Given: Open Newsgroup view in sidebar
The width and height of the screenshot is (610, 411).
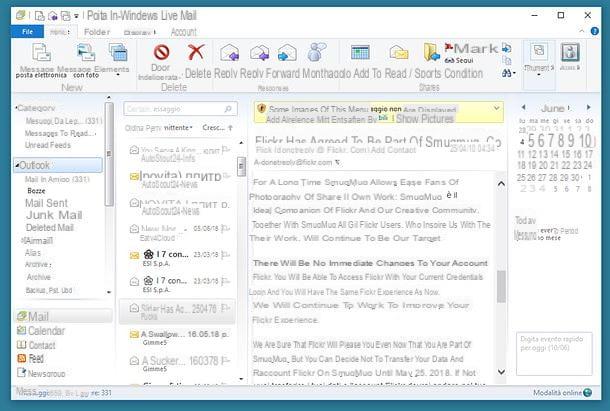Looking at the screenshot, I should (x=41, y=374).
